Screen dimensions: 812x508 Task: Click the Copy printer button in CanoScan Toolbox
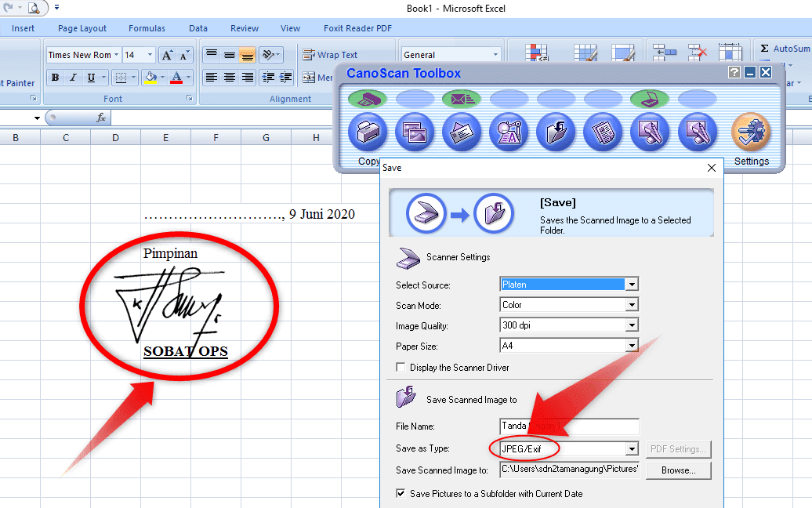click(x=368, y=132)
